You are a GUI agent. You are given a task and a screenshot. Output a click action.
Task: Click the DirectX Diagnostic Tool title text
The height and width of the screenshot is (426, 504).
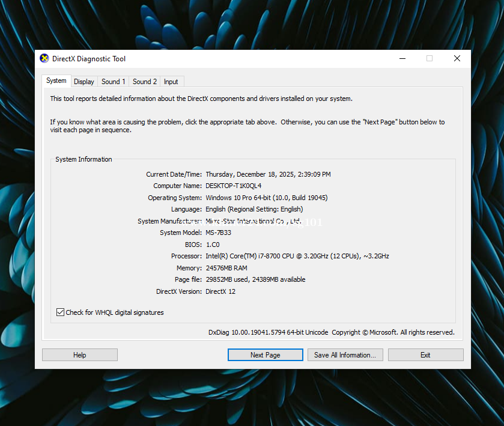[x=89, y=59]
